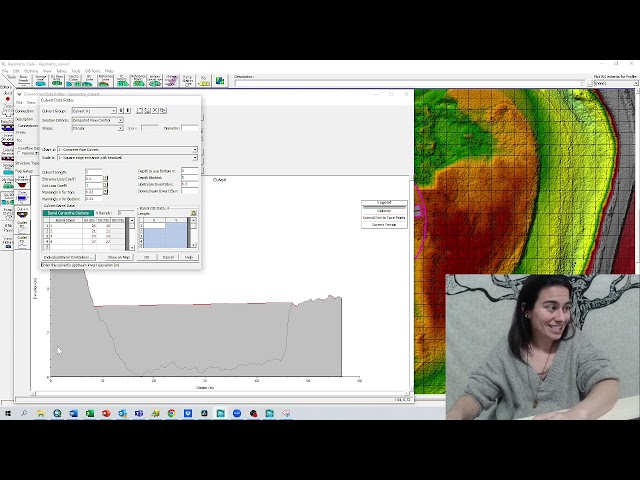
Task: Open exit loss coefficient lookup table
Action: tap(105, 185)
